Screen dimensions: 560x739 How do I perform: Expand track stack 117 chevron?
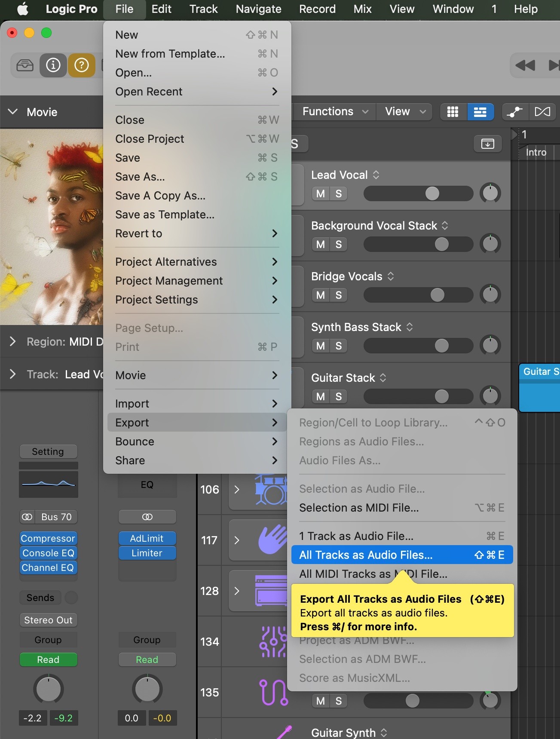[237, 540]
